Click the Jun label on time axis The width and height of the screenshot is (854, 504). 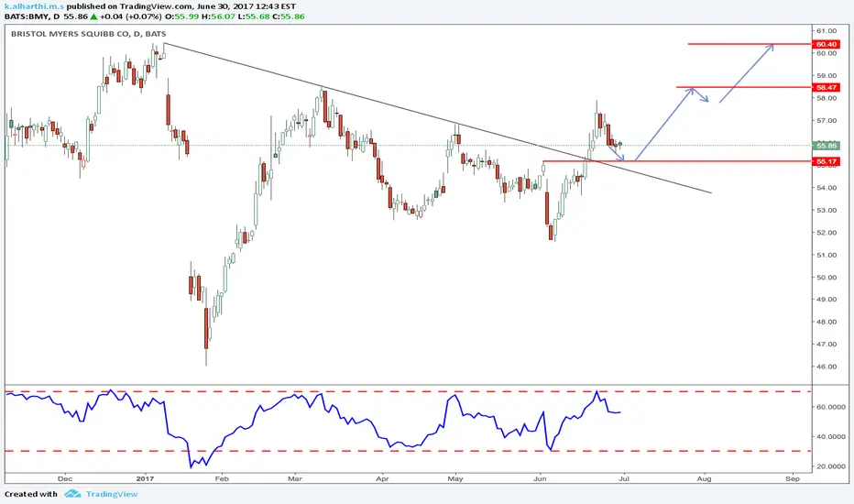pyautogui.click(x=540, y=479)
